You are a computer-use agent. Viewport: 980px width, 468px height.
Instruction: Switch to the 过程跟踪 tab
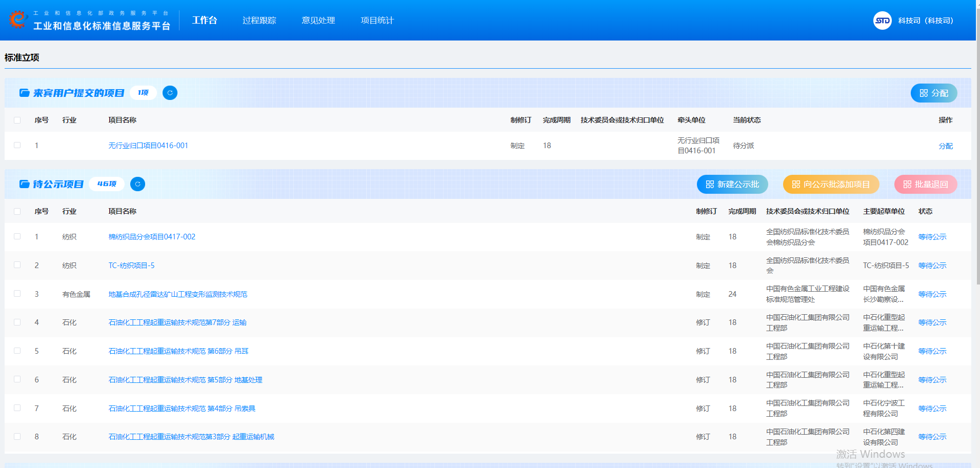click(x=259, y=21)
